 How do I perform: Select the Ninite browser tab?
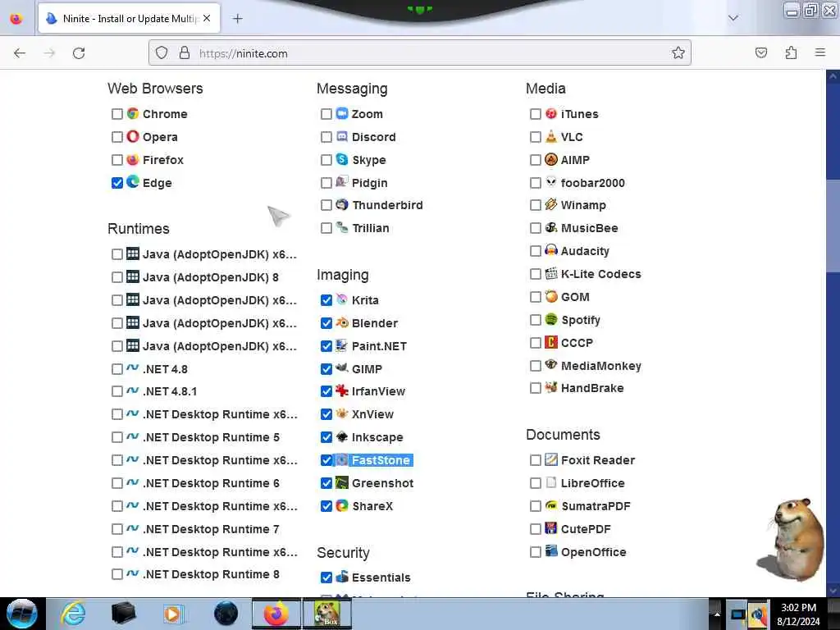point(129,19)
